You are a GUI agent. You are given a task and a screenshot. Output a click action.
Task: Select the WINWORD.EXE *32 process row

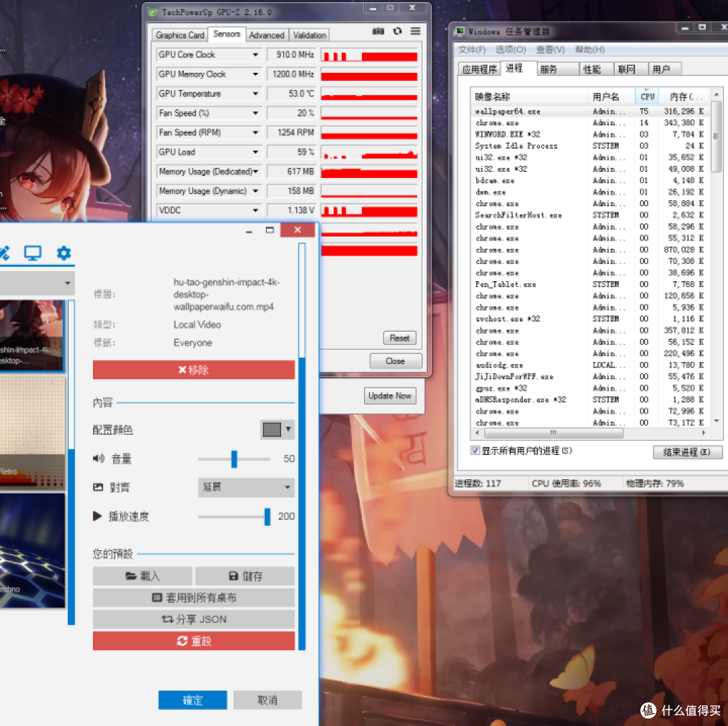point(590,135)
